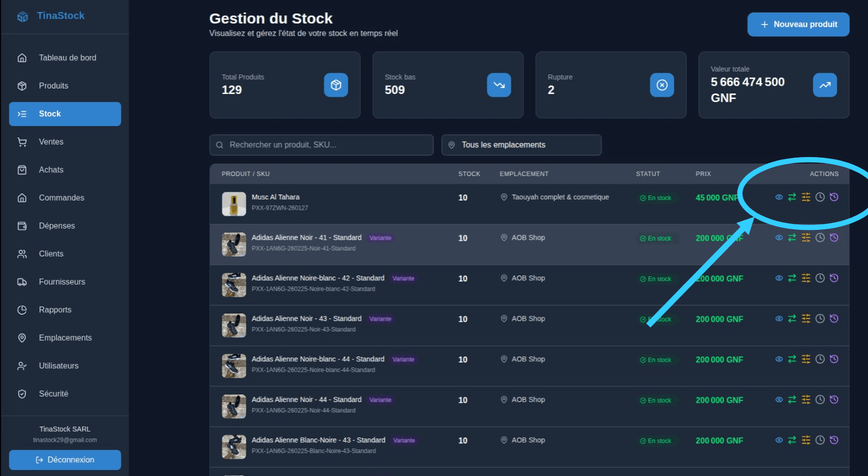868x476 pixels.
Task: Click the Variante tag on Adidas Noir 41
Action: pyautogui.click(x=381, y=238)
